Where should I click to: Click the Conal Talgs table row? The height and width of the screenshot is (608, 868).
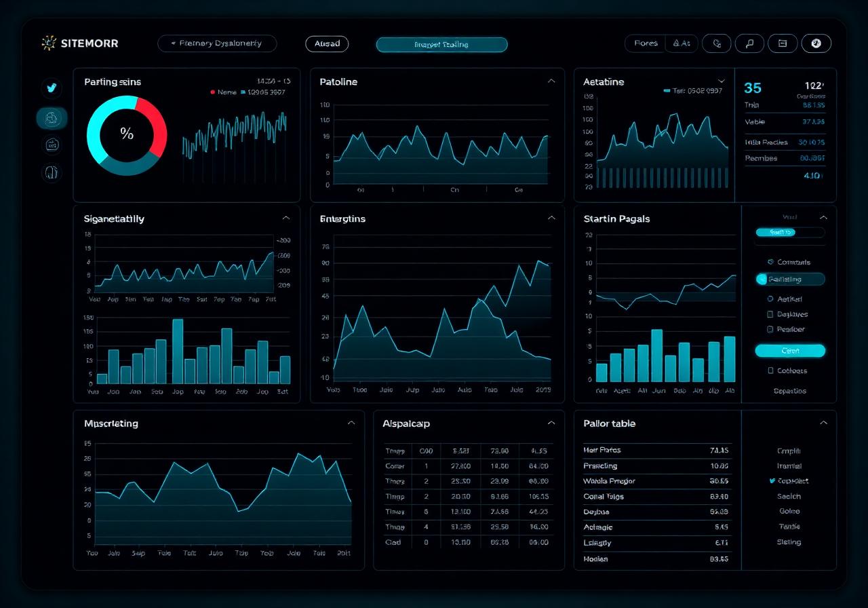(656, 497)
